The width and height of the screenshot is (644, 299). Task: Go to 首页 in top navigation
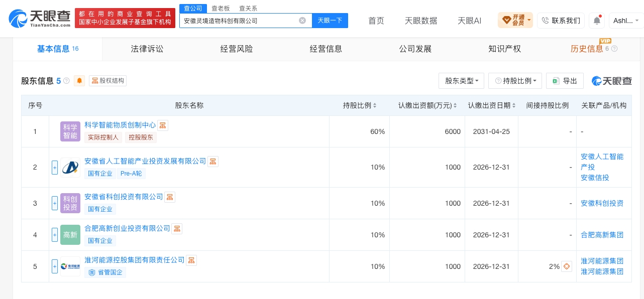376,21
